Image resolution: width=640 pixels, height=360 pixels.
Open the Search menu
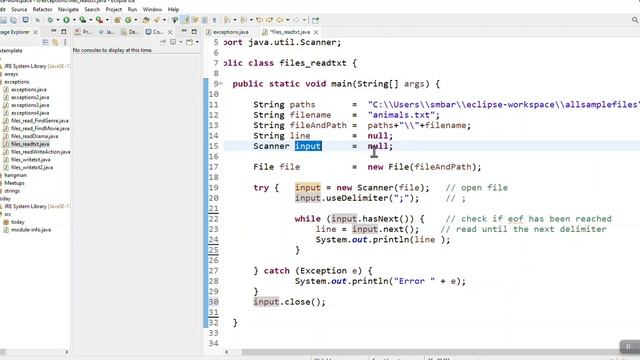click(92, 9)
